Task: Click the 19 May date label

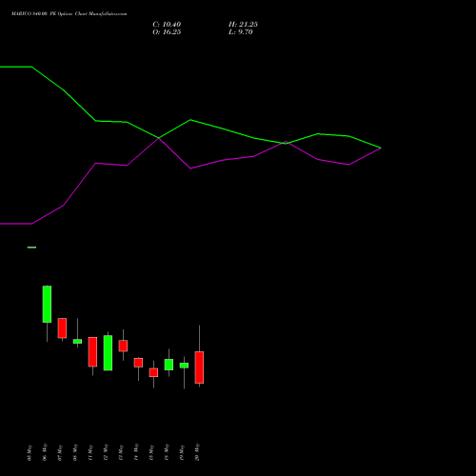Action: pos(182,452)
